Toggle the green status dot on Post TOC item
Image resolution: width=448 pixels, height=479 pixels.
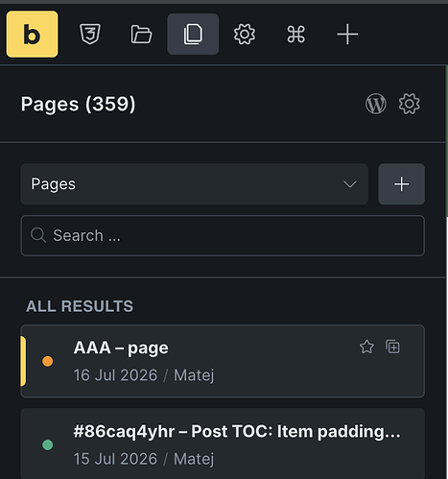click(48, 444)
